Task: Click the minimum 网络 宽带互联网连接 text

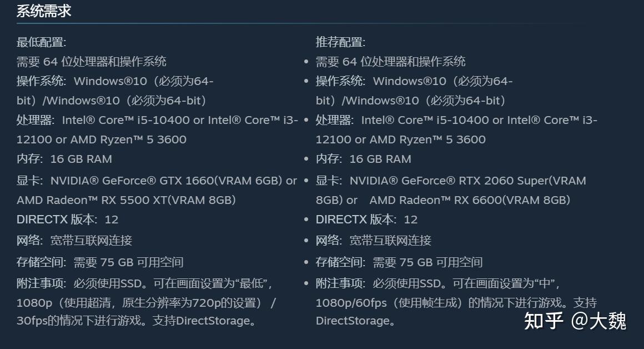Action: (x=74, y=241)
